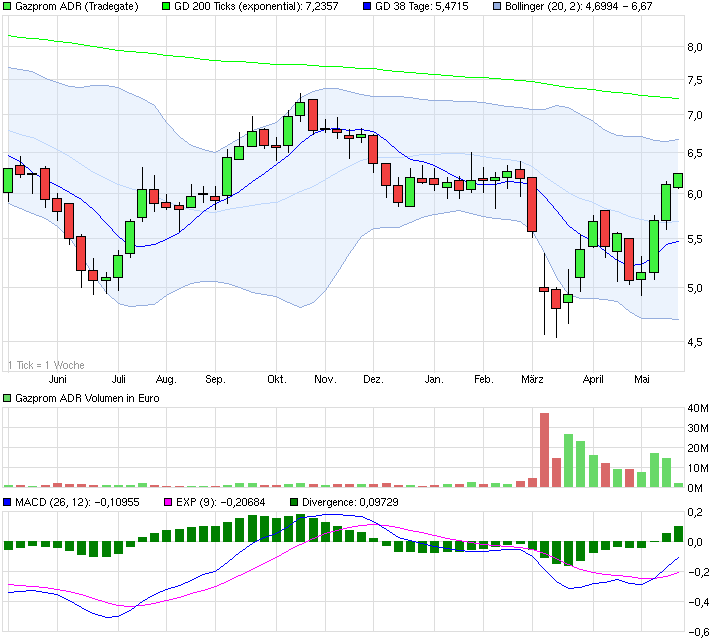Screen dimensions: 726x640
Task: Click the 20M volume axis label
Action: [x=698, y=448]
